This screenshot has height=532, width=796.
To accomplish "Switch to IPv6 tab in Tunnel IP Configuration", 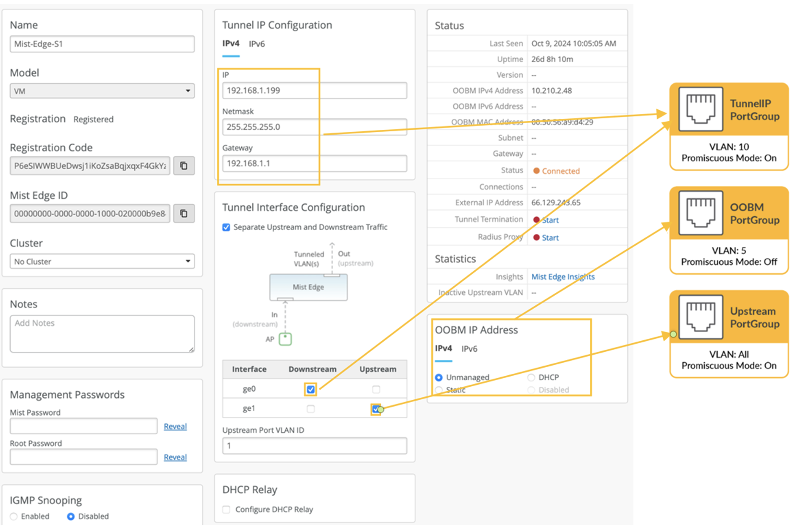I will click(x=257, y=44).
